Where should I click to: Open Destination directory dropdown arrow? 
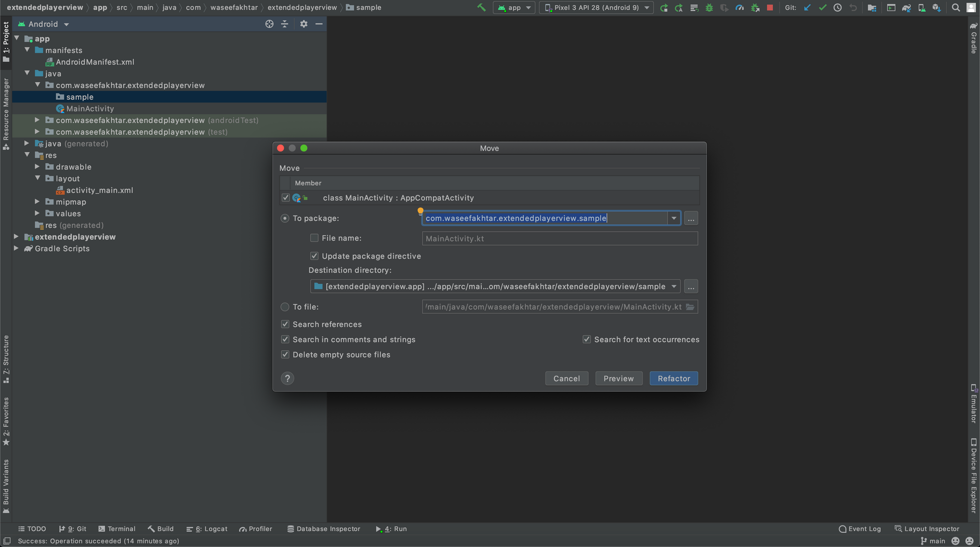point(674,286)
